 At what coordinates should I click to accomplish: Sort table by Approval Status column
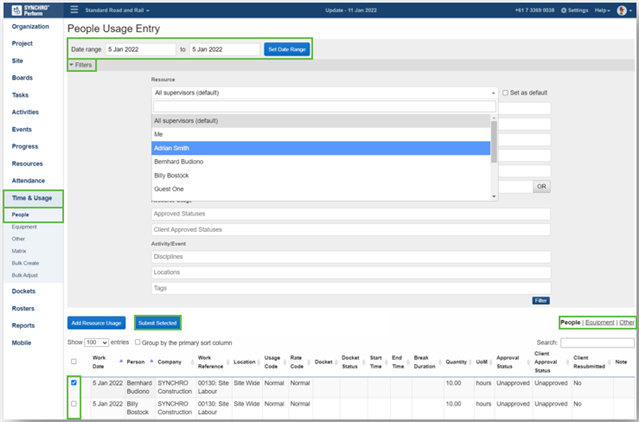click(x=506, y=361)
